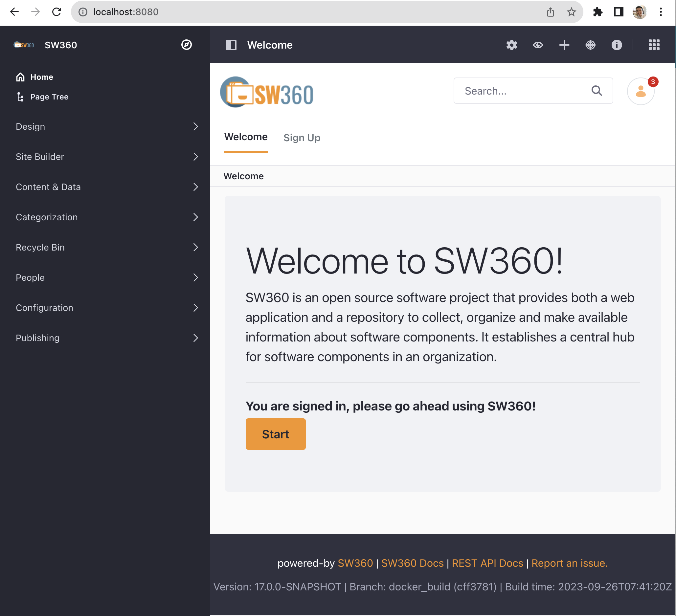Open the user avatar with notification badge

pyautogui.click(x=641, y=91)
